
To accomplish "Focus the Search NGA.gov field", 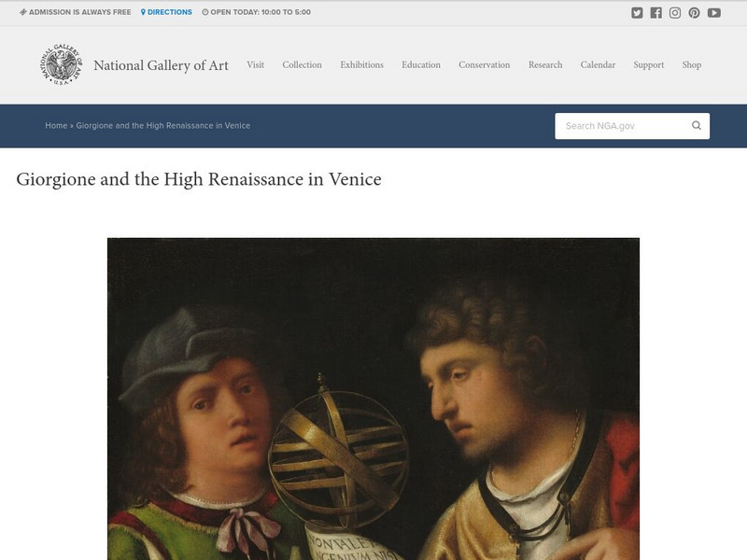I will coord(624,126).
